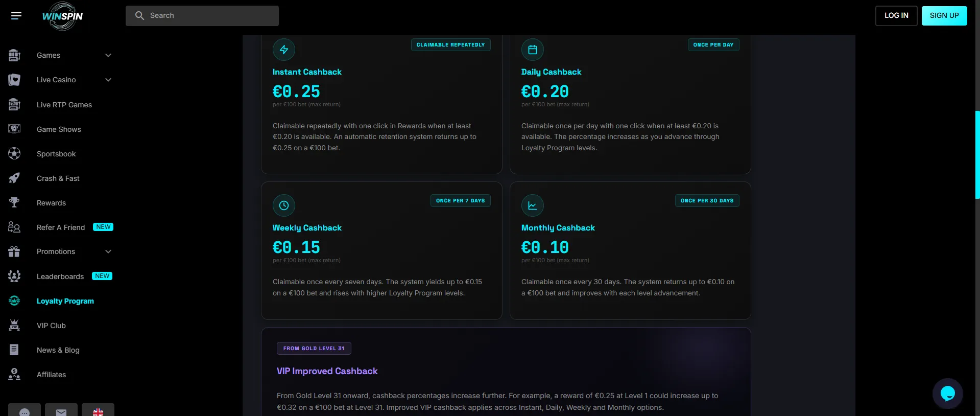This screenshot has width=980, height=416.
Task: Click the Weekly Cashback clock icon
Action: point(284,205)
